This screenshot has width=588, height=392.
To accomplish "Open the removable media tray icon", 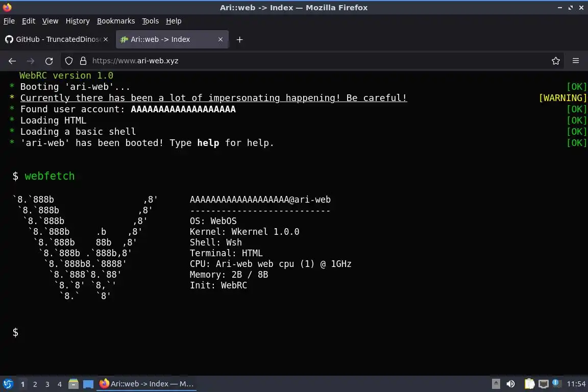I will [496, 384].
